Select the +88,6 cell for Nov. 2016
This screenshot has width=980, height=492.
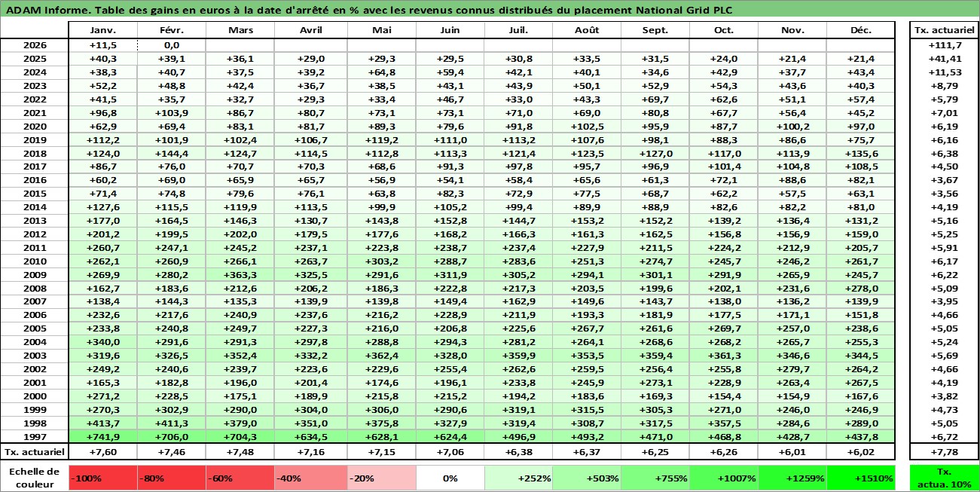point(792,180)
